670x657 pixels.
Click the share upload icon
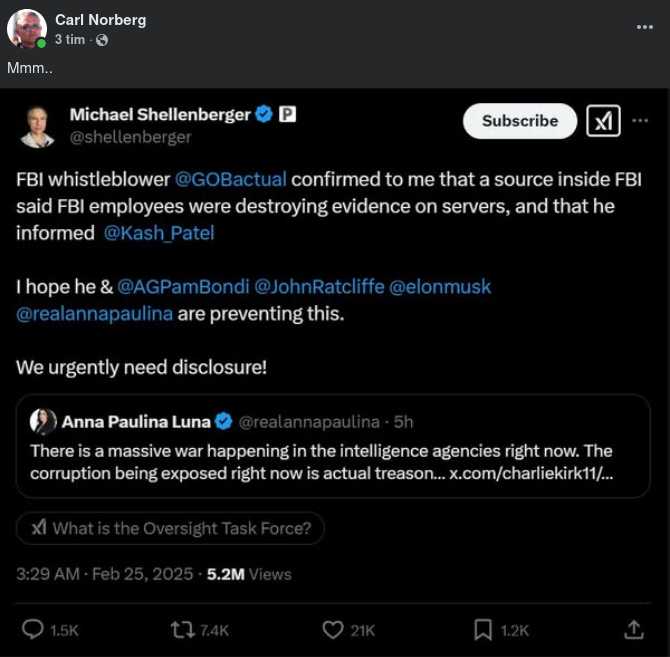(x=633, y=629)
